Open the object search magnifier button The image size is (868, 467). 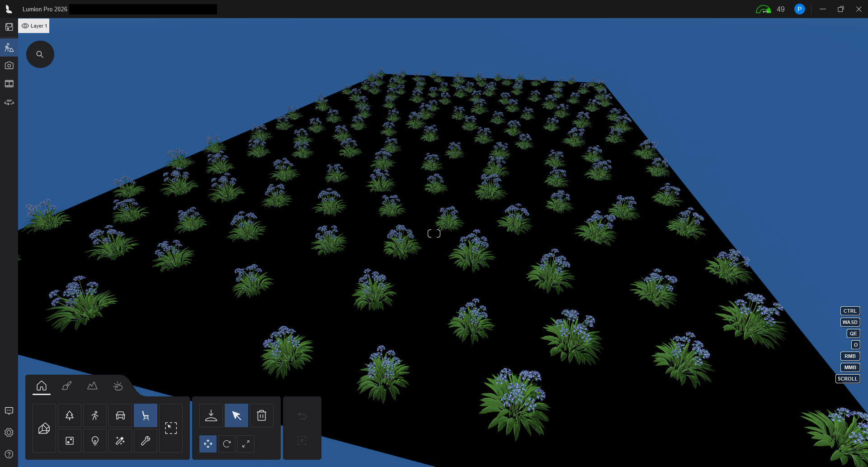40,54
